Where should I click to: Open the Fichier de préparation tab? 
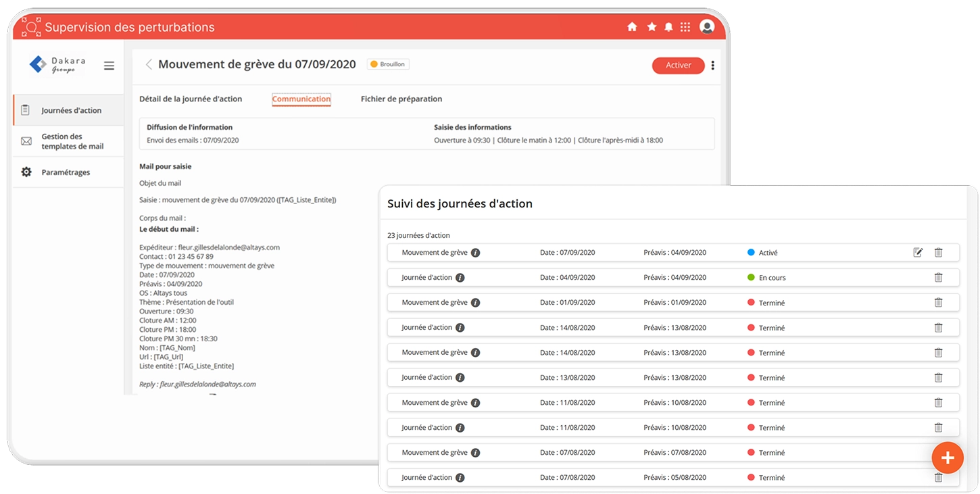coord(401,99)
